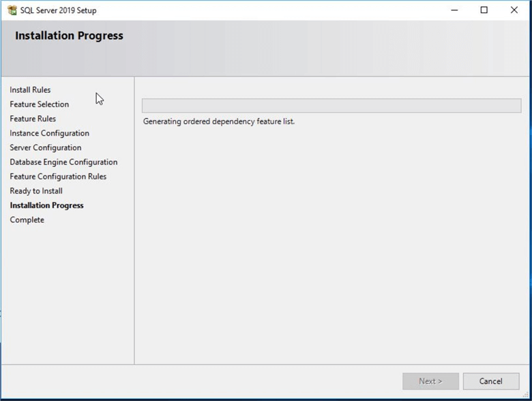
Task: Click the window resize grip
Action: (526, 395)
